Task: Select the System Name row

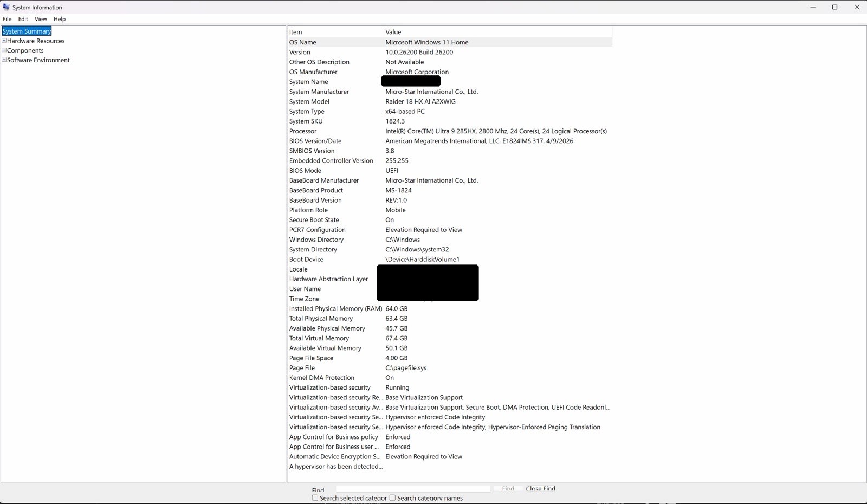Action: (x=450, y=82)
